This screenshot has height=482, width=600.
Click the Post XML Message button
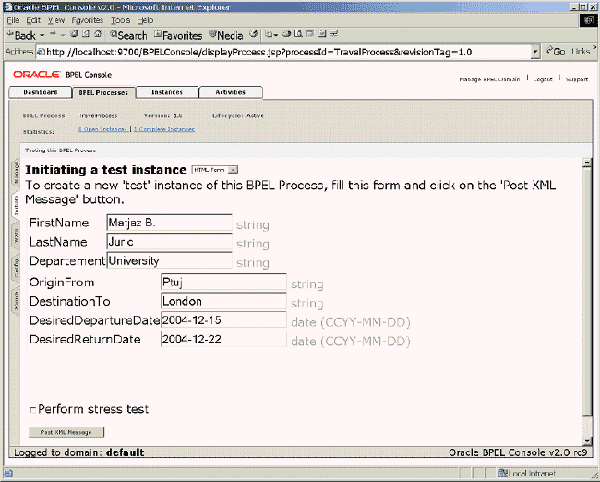pos(66,432)
